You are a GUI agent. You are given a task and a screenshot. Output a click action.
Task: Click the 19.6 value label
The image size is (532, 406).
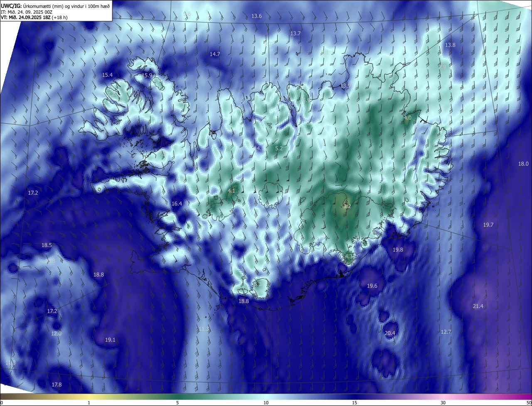click(372, 286)
